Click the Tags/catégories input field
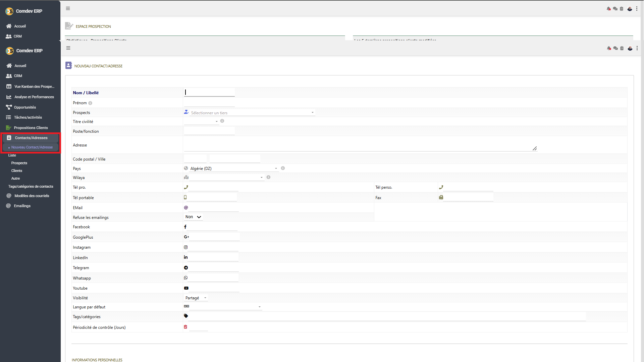Screen dimensions: 644x362 pyautogui.click(x=387, y=316)
